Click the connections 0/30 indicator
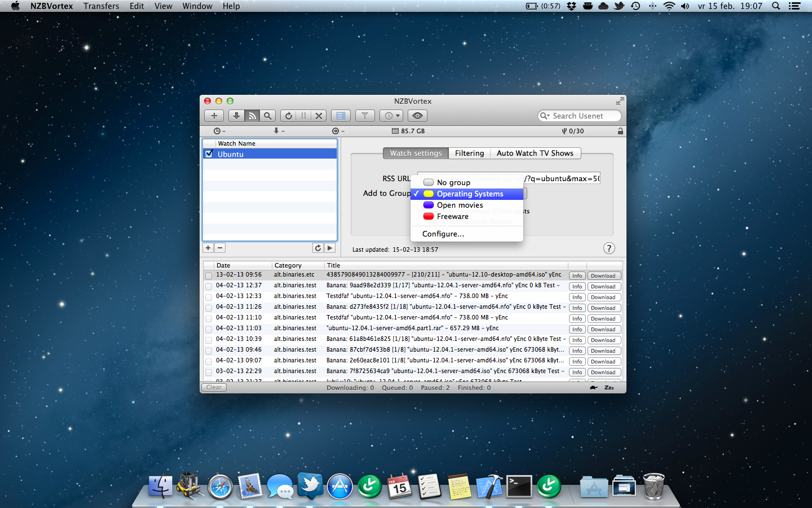812x508 pixels. tap(572, 131)
